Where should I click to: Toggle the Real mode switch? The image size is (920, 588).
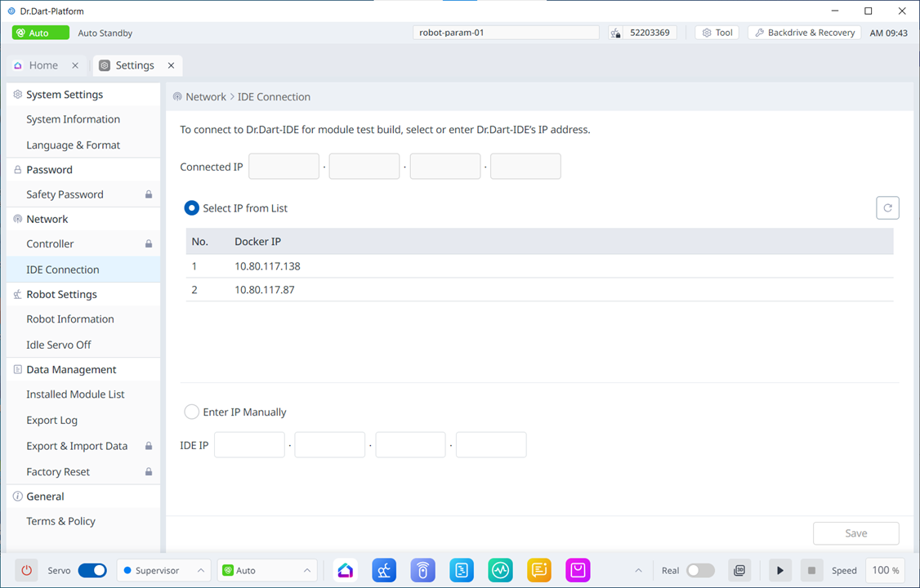[700, 570]
